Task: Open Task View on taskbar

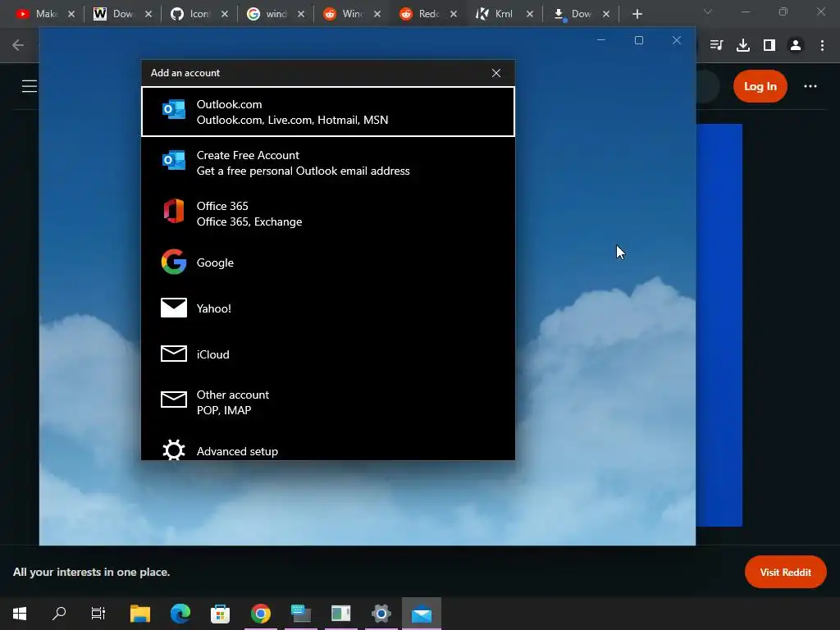Action: [x=98, y=613]
